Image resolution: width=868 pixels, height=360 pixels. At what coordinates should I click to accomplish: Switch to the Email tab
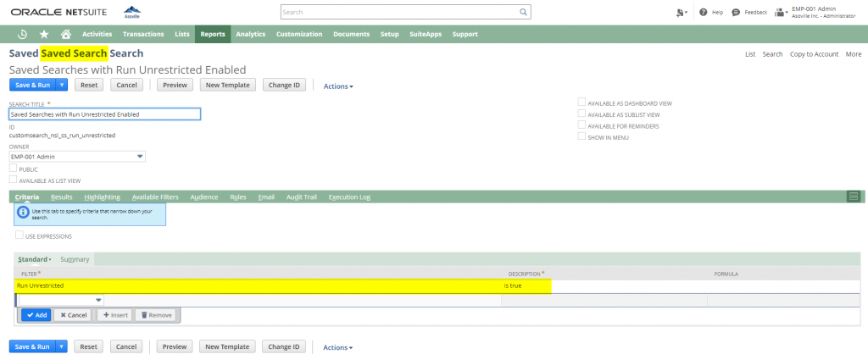coord(266,197)
